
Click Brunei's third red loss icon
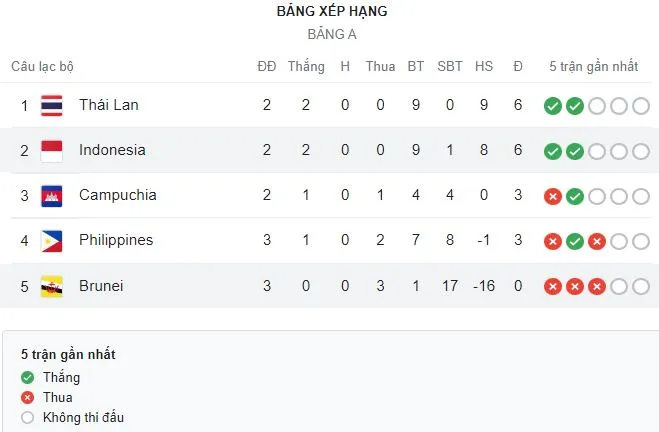(596, 287)
